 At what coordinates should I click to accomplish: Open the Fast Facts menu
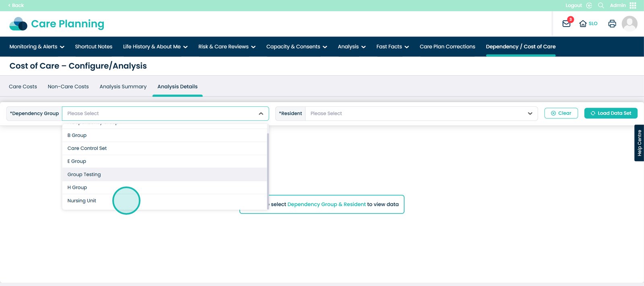pyautogui.click(x=392, y=47)
